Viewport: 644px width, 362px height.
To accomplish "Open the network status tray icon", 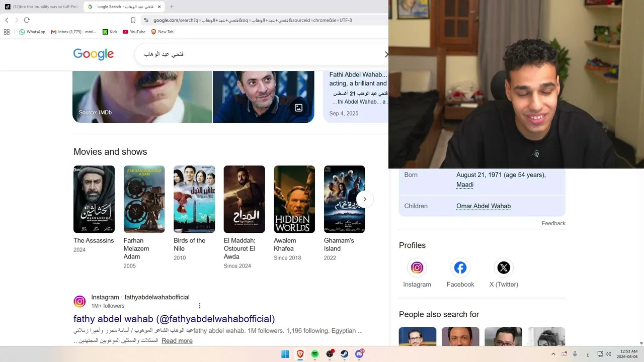I will 600,354.
